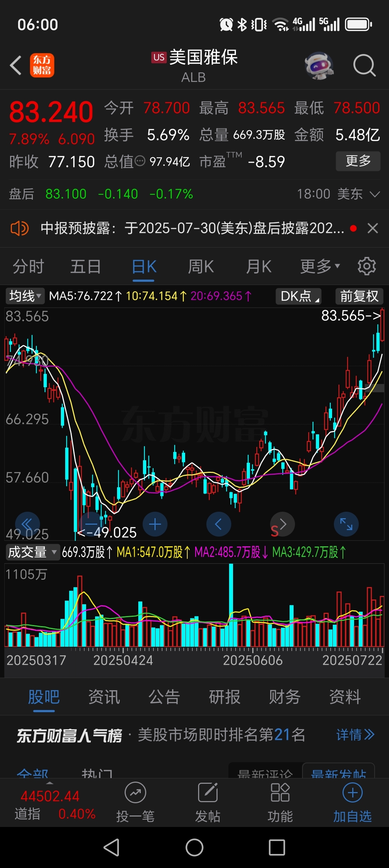Move chart right with arrow button

tap(283, 524)
